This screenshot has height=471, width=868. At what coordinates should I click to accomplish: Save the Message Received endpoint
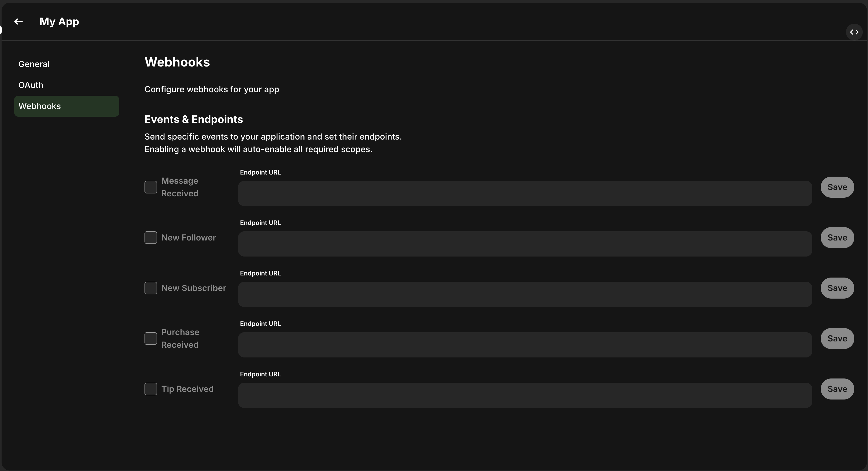coord(837,187)
